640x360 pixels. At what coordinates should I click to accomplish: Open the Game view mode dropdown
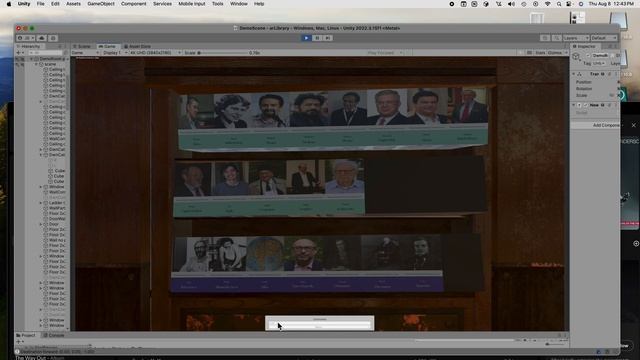point(85,53)
